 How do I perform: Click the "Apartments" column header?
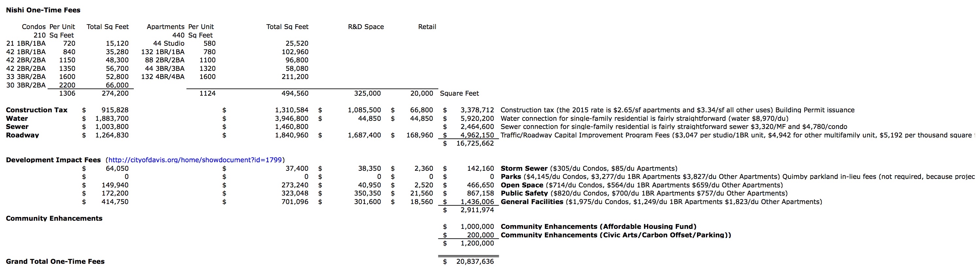[x=166, y=27]
